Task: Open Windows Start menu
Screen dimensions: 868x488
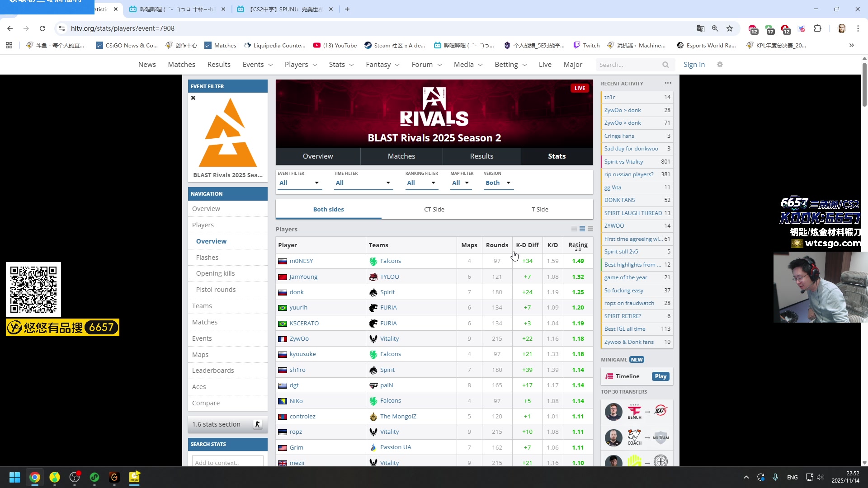Action: click(x=14, y=477)
